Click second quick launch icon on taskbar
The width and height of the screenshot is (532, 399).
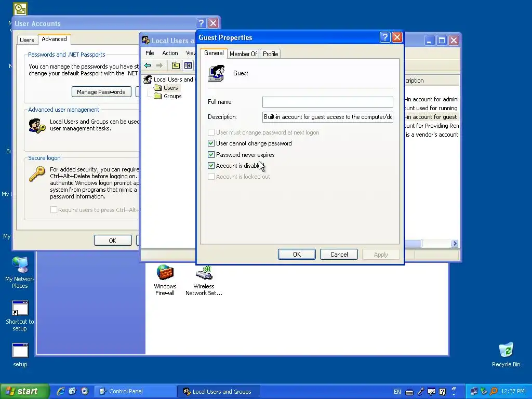click(x=73, y=391)
